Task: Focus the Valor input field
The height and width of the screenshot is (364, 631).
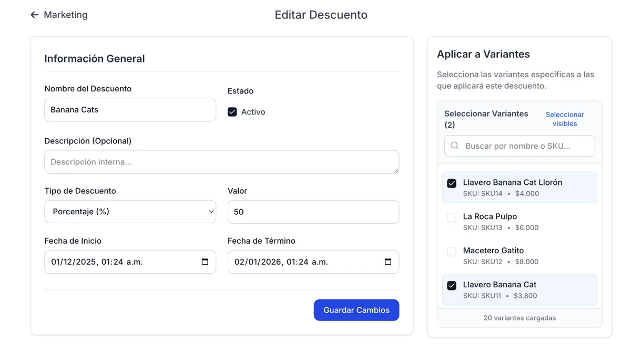Action: point(313,212)
